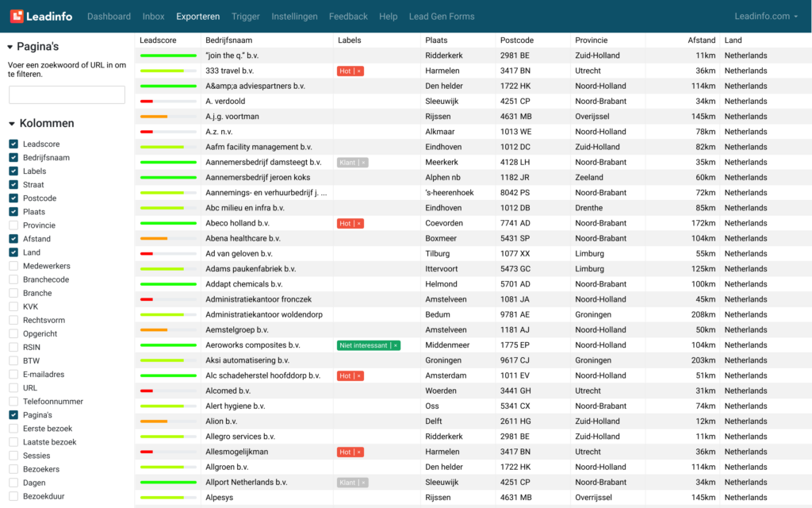Sort by the Plaats column header
This screenshot has width=812, height=508.
click(x=436, y=40)
